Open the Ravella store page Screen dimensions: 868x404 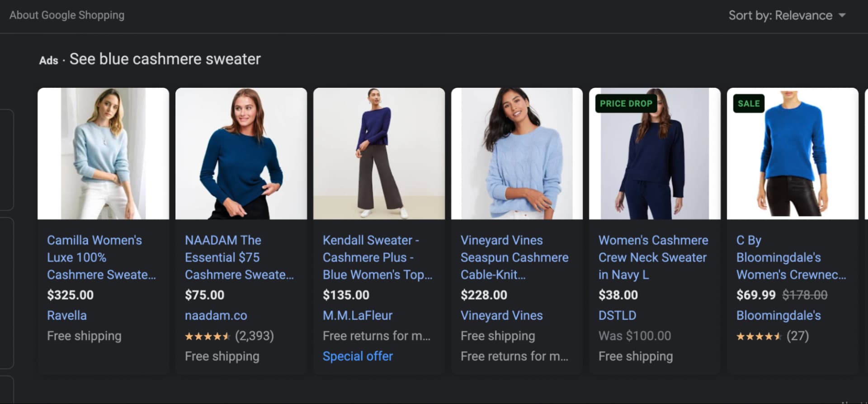point(66,315)
